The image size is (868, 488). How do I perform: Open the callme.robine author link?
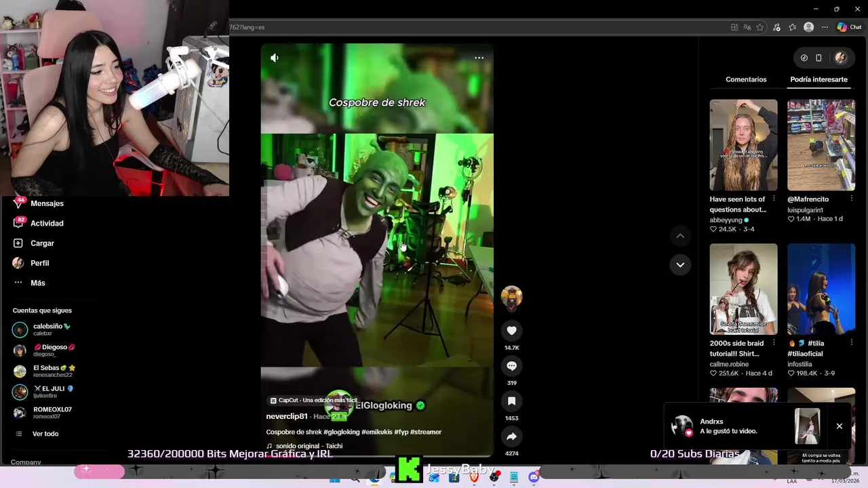pos(729,364)
